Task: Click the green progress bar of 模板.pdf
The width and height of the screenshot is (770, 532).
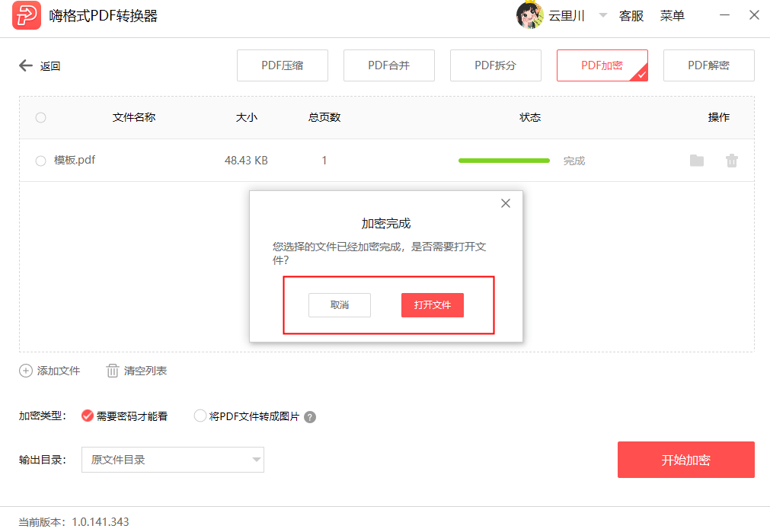Action: tap(503, 161)
